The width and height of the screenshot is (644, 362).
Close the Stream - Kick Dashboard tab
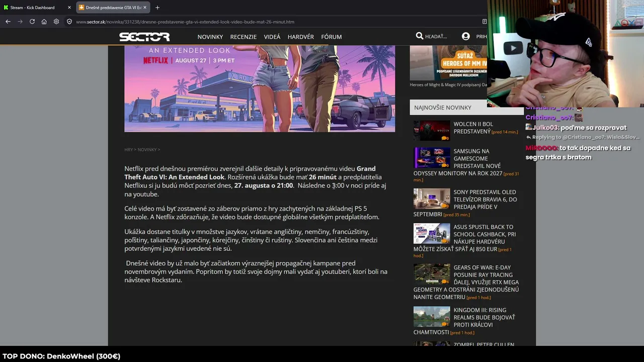[69, 8]
